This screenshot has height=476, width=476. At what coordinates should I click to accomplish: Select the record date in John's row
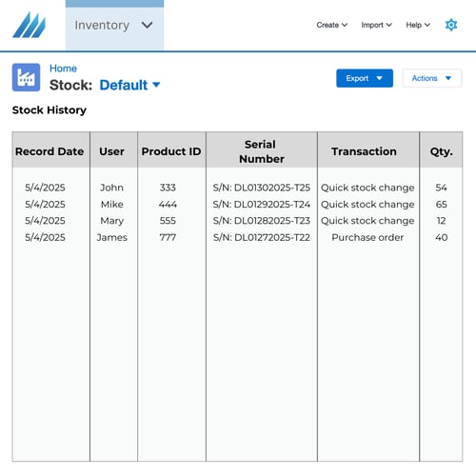(45, 188)
